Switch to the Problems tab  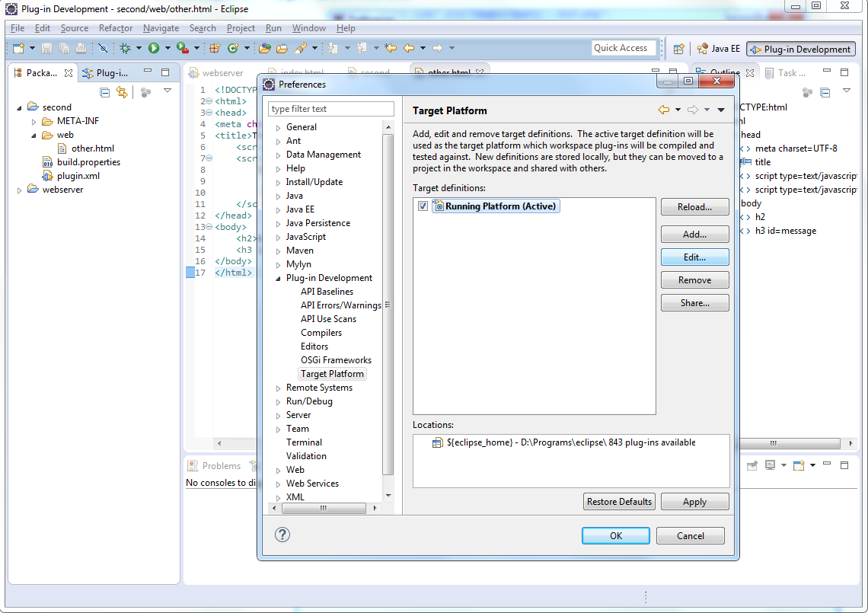point(214,466)
